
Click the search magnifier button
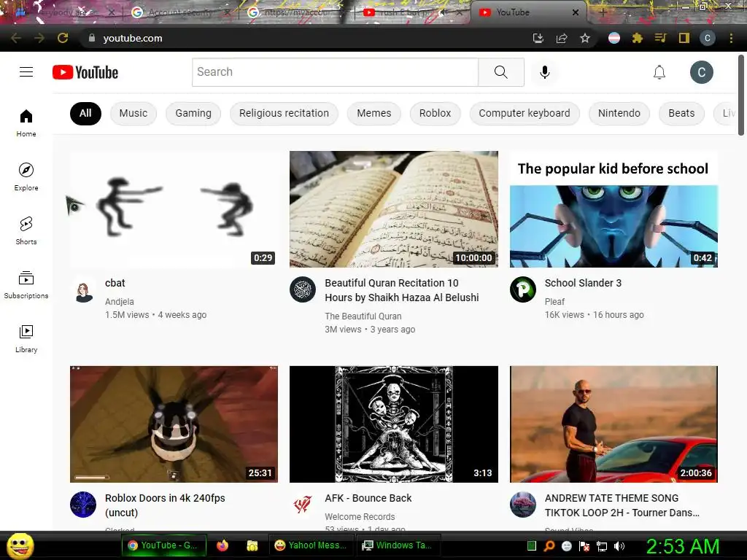[501, 72]
